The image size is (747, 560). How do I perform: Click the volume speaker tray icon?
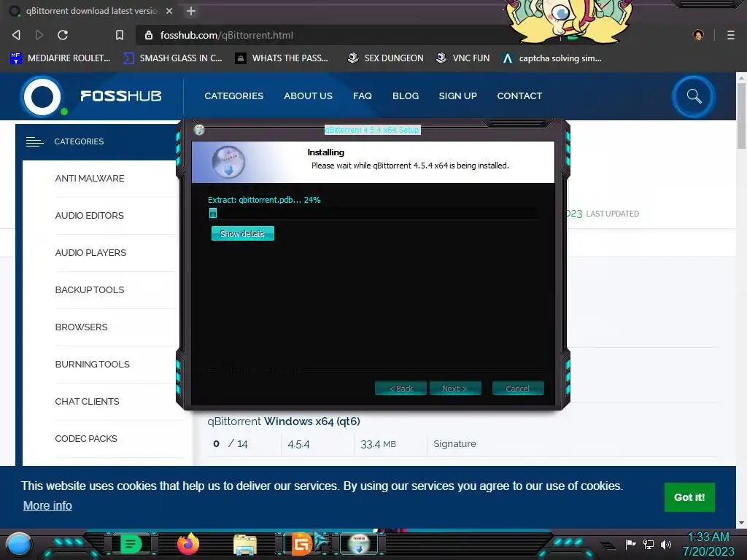[666, 544]
